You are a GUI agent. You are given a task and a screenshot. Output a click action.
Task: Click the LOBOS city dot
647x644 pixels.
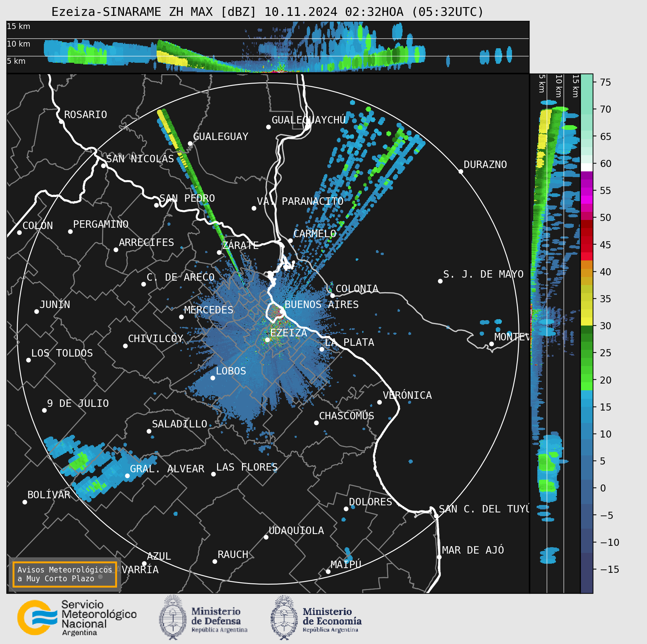(213, 378)
